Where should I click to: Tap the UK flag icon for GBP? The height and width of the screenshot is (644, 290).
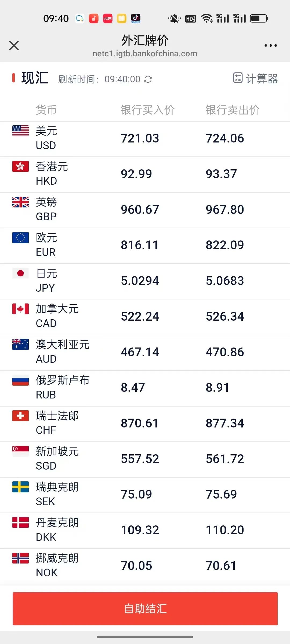tap(20, 202)
